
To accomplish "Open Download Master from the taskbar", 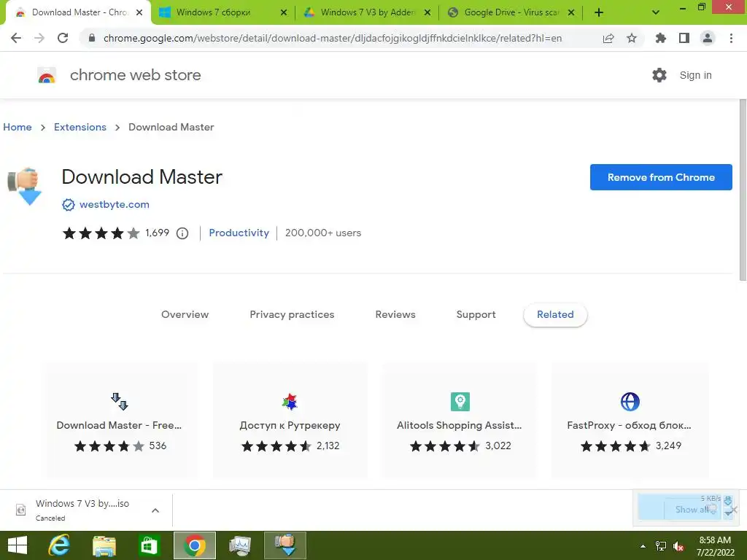I will coord(285,545).
